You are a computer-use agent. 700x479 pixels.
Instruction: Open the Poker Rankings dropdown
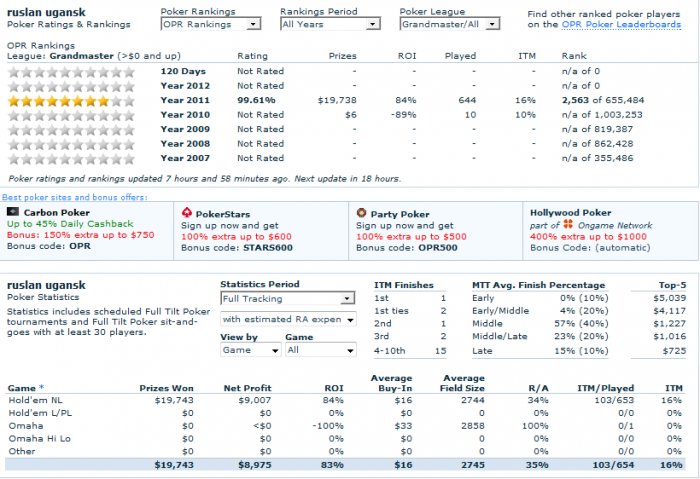211,24
